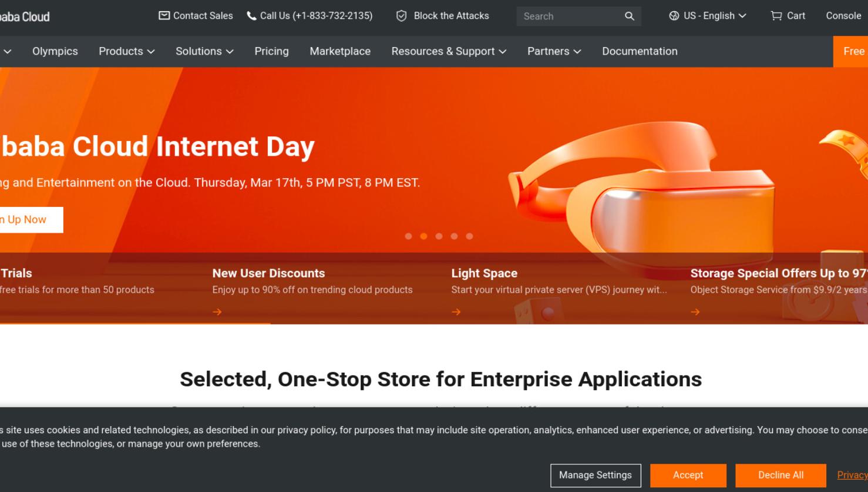
Task: Click the arrow under New User Discounts
Action: coord(217,312)
